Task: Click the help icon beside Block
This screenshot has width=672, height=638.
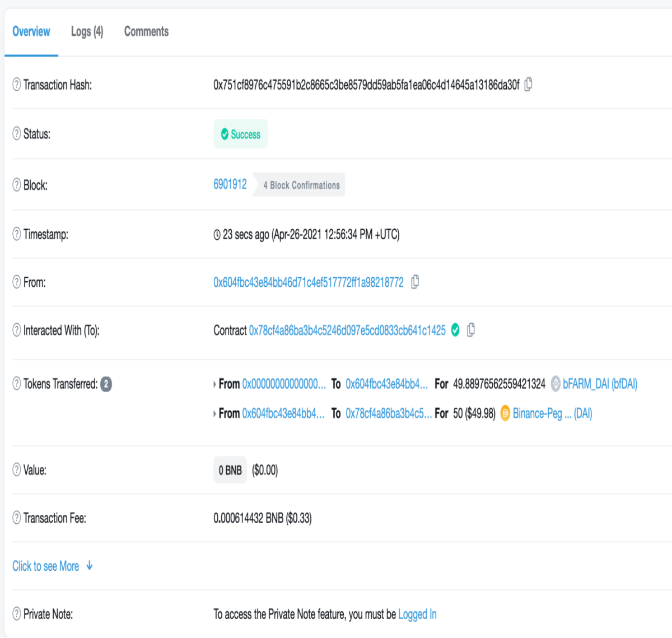Action: pyautogui.click(x=17, y=185)
